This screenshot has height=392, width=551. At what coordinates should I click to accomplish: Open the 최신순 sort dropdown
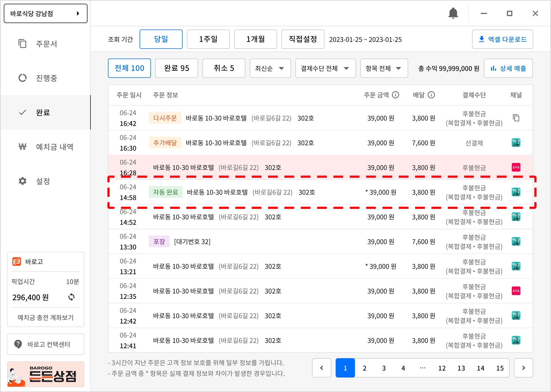click(270, 68)
